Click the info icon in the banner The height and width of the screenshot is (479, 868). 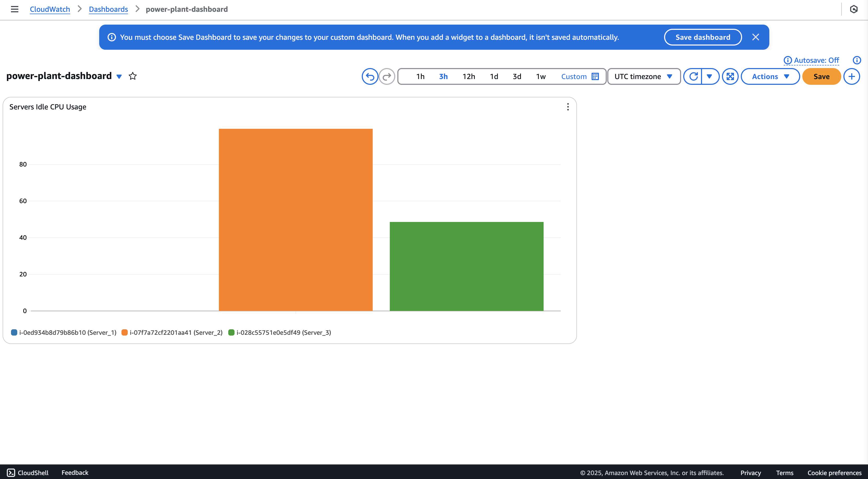click(x=112, y=37)
